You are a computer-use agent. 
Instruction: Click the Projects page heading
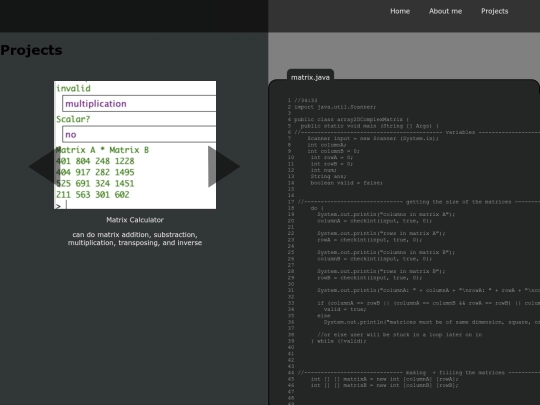31,50
